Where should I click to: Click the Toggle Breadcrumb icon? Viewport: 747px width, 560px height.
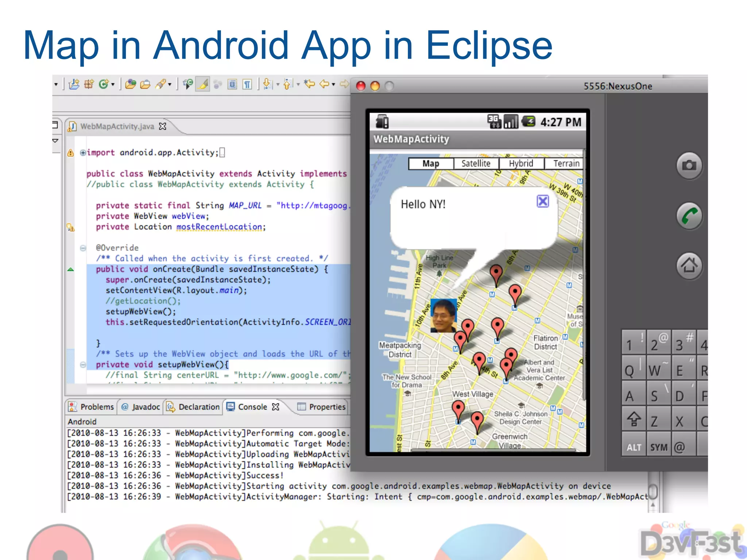[188, 85]
